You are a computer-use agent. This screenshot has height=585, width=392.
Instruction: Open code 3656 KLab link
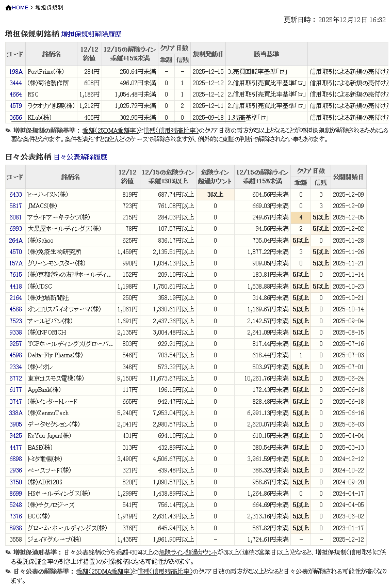pos(15,118)
